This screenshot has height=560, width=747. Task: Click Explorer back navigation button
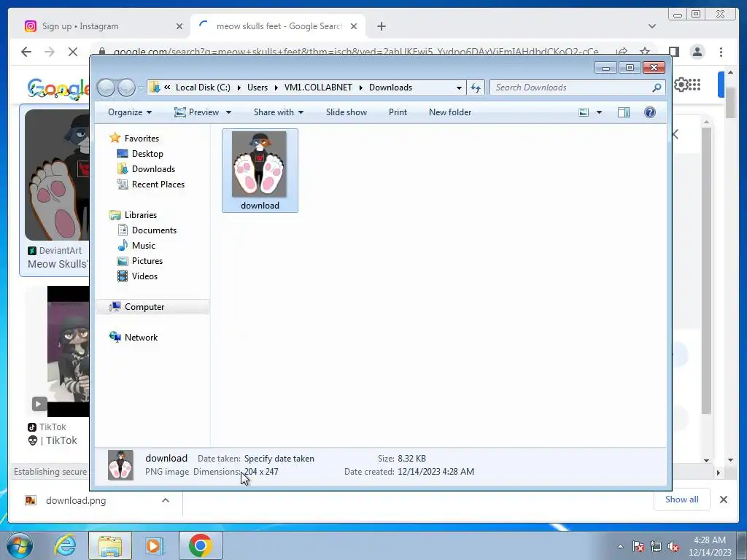coord(107,87)
